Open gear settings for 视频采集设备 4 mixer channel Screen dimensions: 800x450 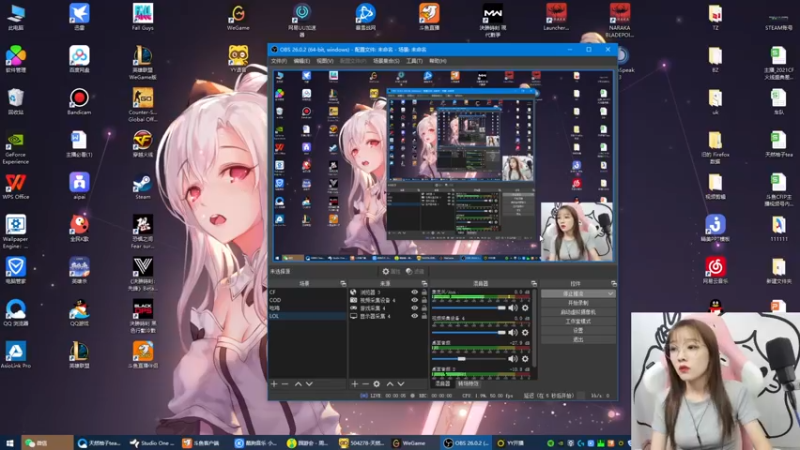pos(525,333)
